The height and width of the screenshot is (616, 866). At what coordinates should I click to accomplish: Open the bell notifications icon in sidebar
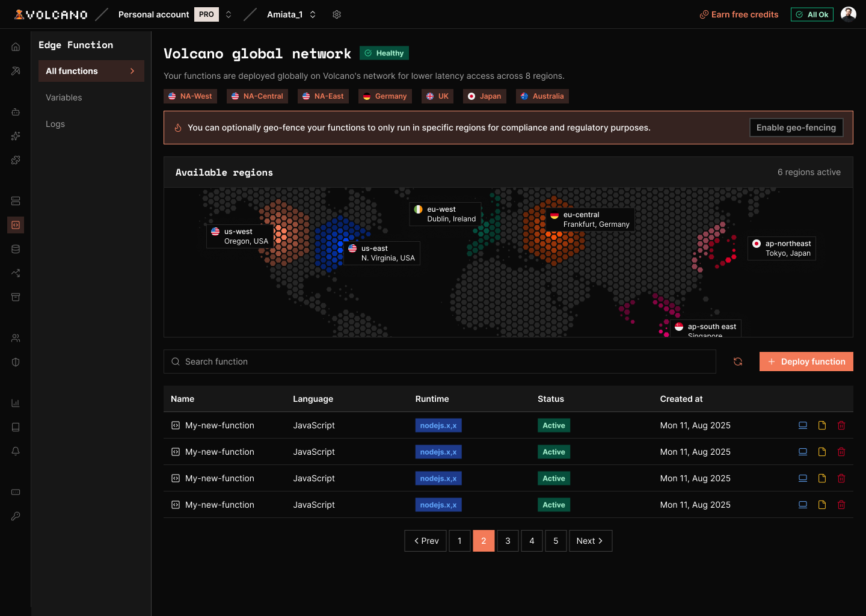[16, 451]
